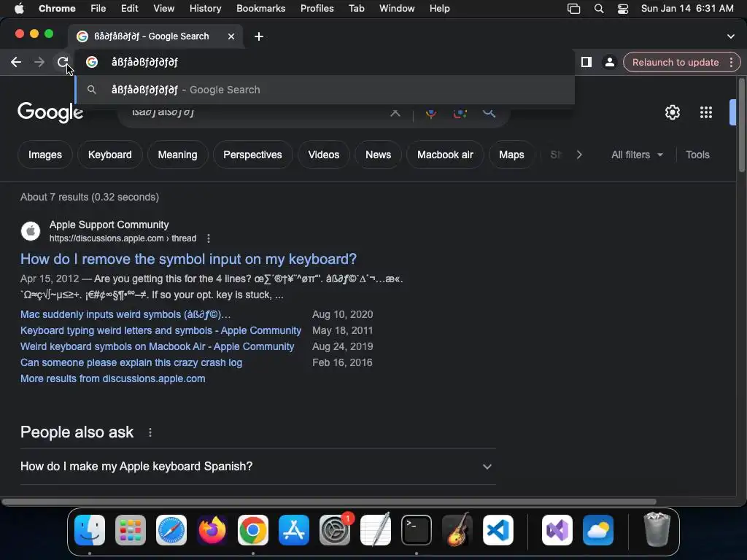Filter results by Images
This screenshot has height=560, width=747.
[x=45, y=155]
